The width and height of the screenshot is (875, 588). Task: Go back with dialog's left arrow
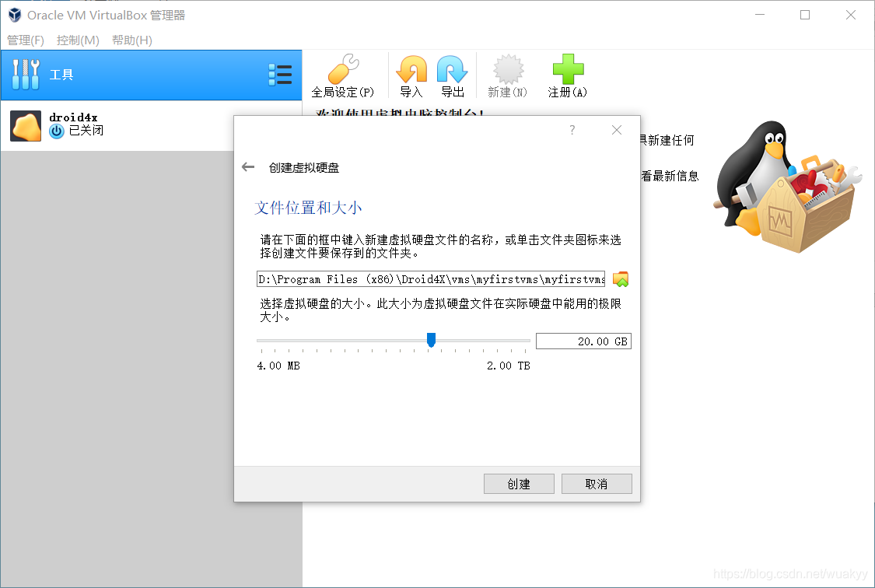click(x=248, y=166)
